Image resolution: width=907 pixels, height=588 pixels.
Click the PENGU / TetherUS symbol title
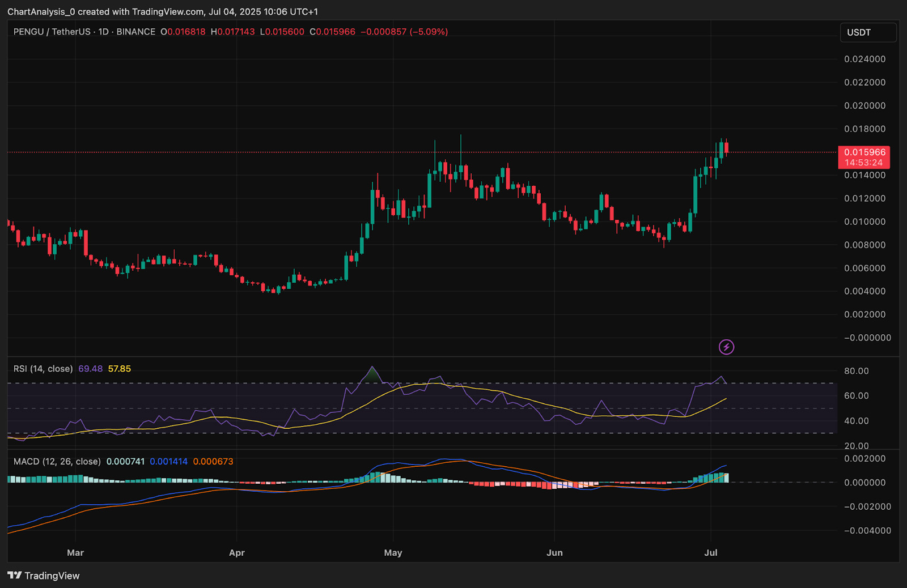click(x=52, y=32)
